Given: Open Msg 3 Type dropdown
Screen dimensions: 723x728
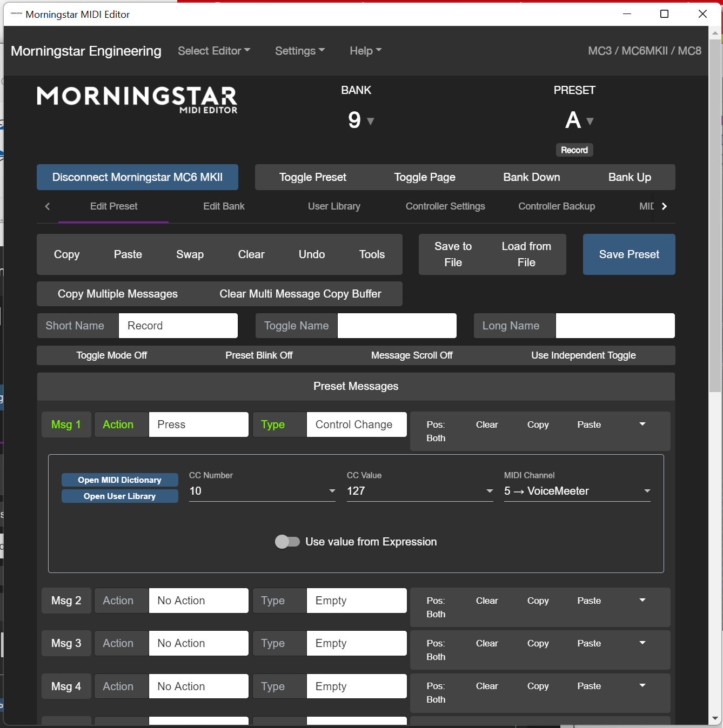Looking at the screenshot, I should click(x=357, y=643).
